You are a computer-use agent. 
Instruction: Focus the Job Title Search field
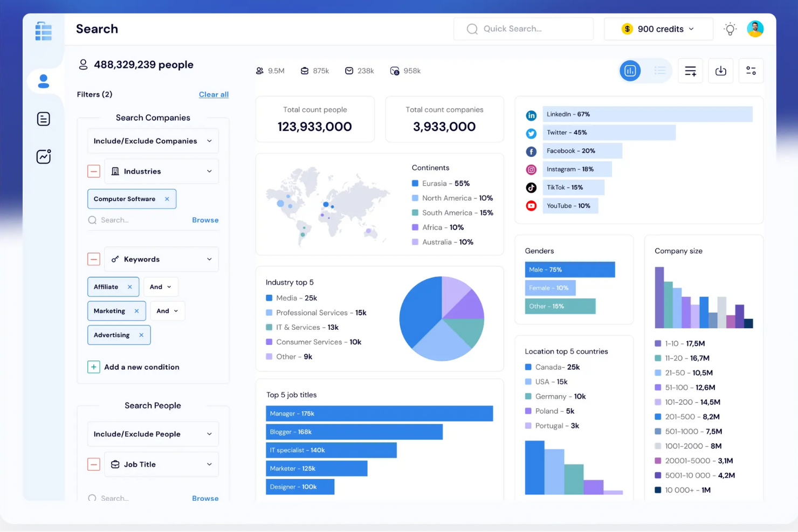137,498
